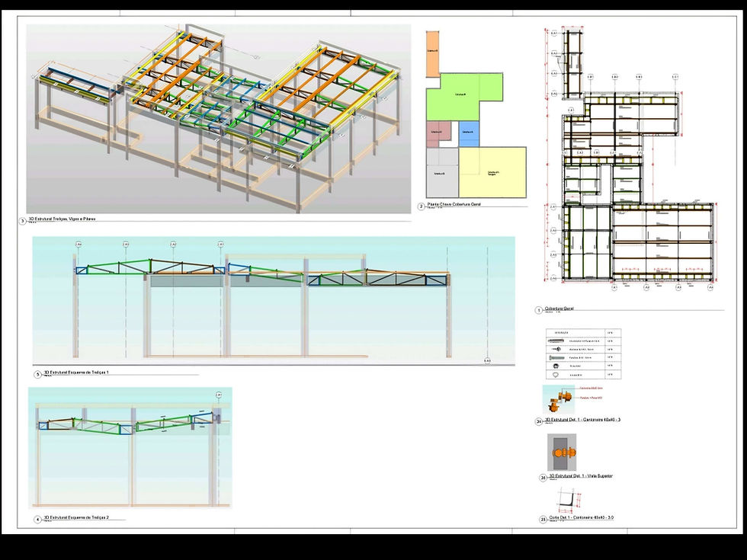
Task: Click view number 5 circle tag
Action: coord(37,375)
